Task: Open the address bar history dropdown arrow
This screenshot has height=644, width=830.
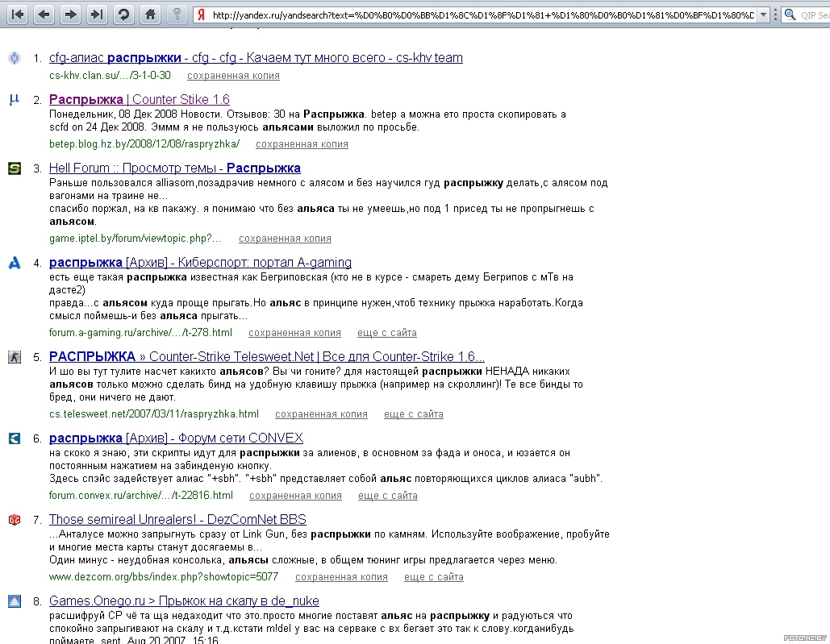Action: click(x=763, y=15)
